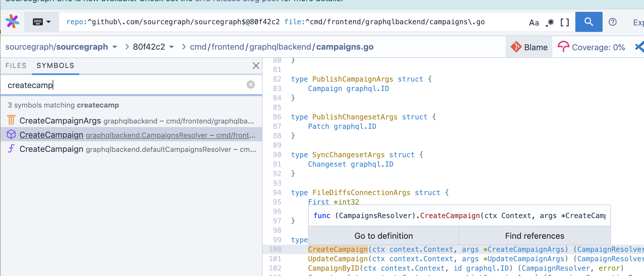Click inside the search query field
The image size is (644, 276).
pos(293,22)
